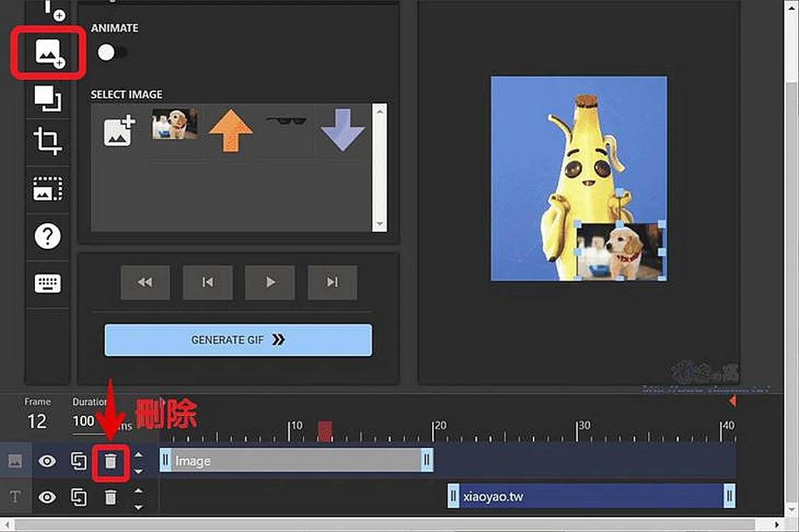This screenshot has height=532, width=799.
Task: Hide the text layer with its eye toggle
Action: [47, 497]
